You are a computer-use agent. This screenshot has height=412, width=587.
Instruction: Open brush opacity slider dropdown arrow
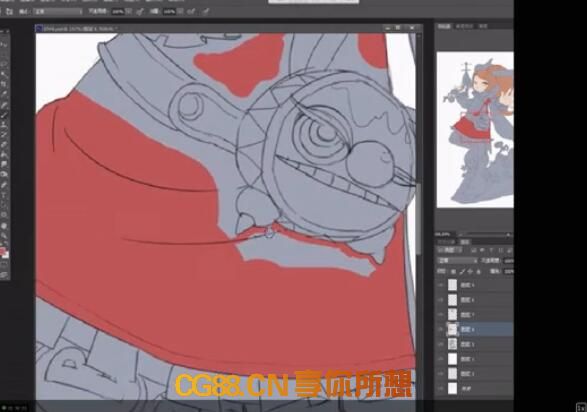(x=129, y=12)
